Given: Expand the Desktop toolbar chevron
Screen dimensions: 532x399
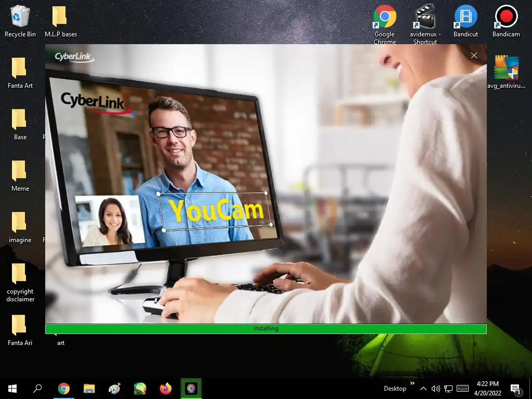Looking at the screenshot, I should (412, 383).
